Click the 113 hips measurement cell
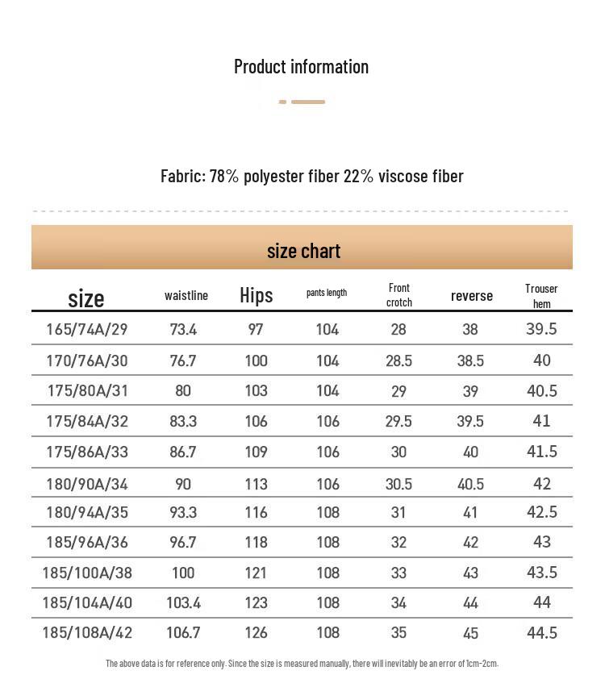The width and height of the screenshot is (605, 700). [256, 484]
